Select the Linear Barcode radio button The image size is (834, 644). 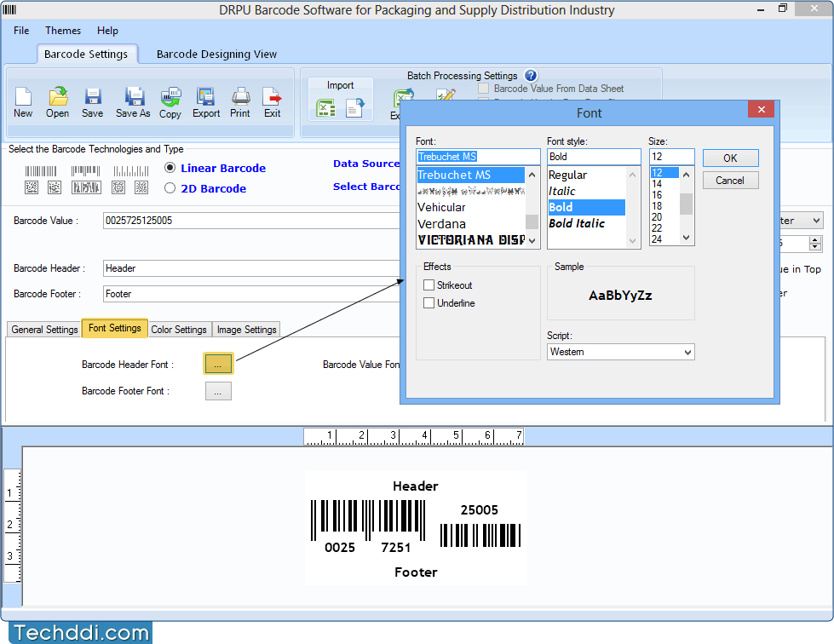pyautogui.click(x=170, y=168)
